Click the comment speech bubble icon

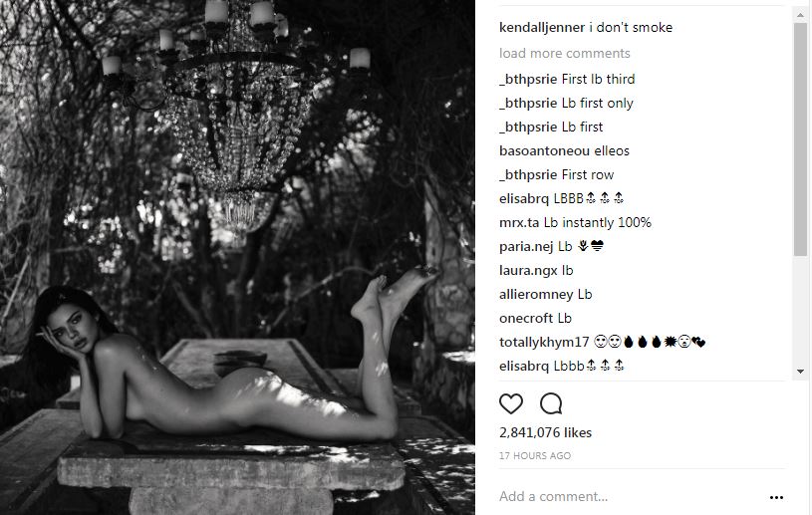(551, 403)
